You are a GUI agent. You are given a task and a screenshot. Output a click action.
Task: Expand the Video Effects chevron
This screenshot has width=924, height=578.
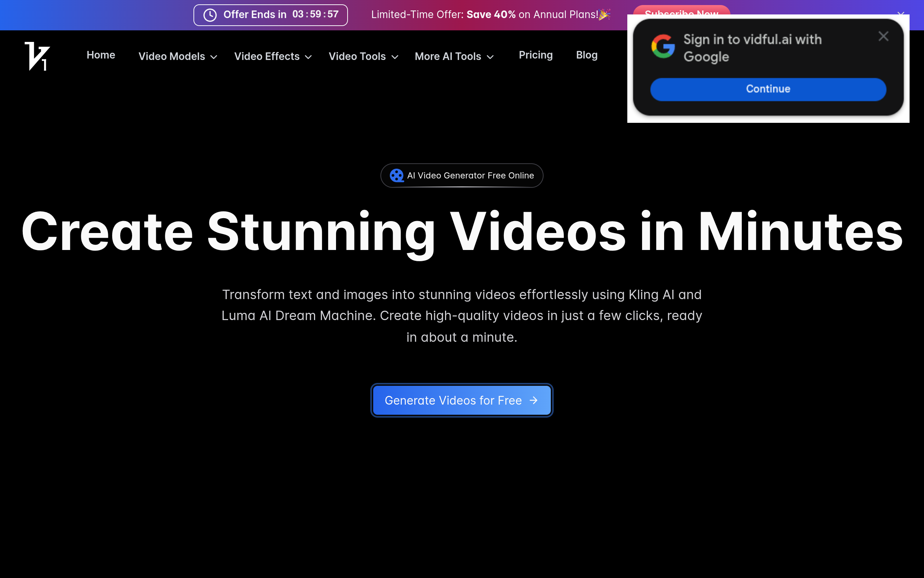(x=309, y=57)
